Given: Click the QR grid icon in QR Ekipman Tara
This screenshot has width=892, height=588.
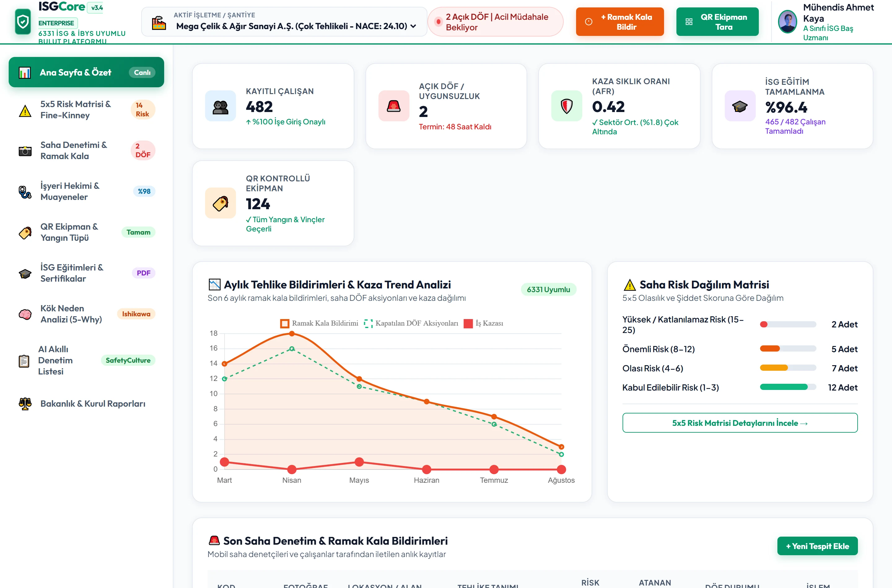Looking at the screenshot, I should click(x=689, y=22).
